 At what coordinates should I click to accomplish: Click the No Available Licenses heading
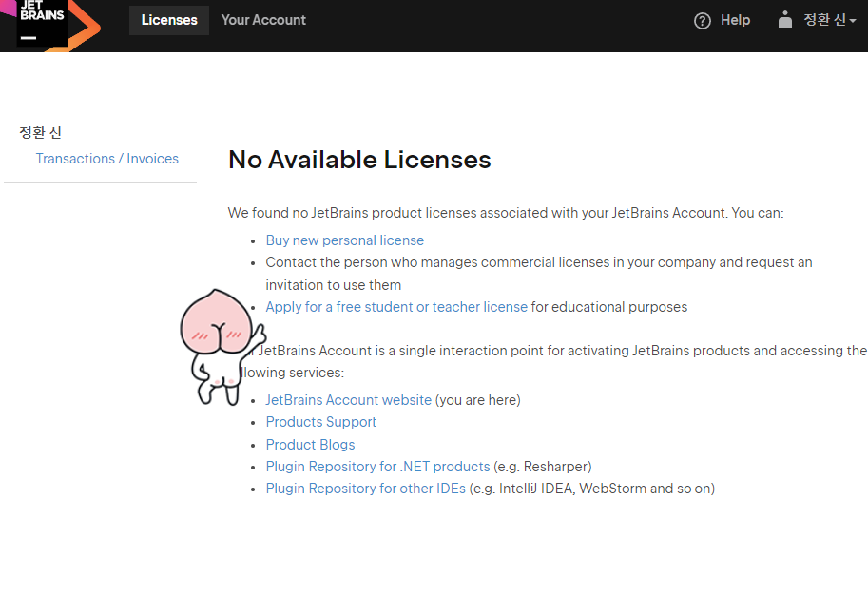tap(359, 160)
